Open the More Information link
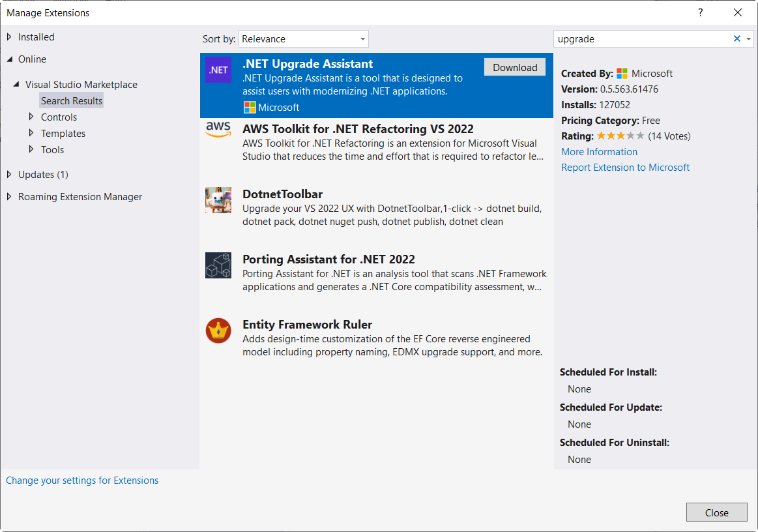 coord(599,152)
